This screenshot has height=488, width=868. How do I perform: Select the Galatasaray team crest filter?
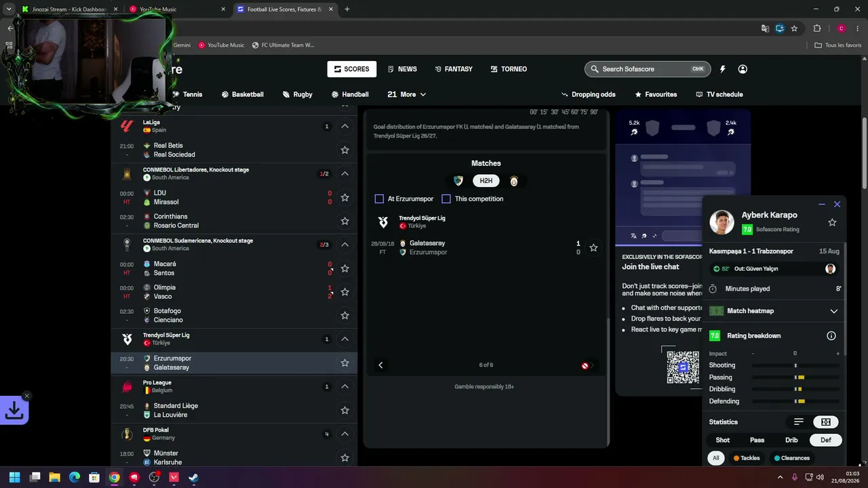pyautogui.click(x=514, y=181)
